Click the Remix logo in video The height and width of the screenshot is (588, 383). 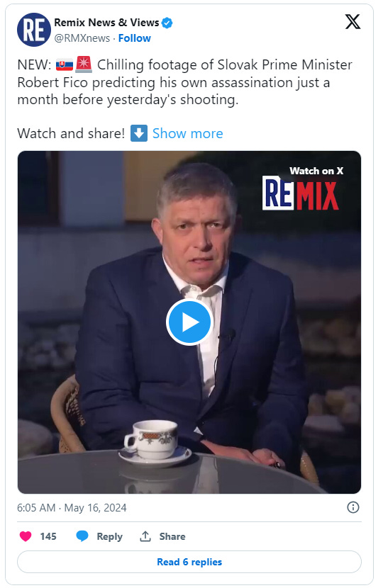point(301,193)
